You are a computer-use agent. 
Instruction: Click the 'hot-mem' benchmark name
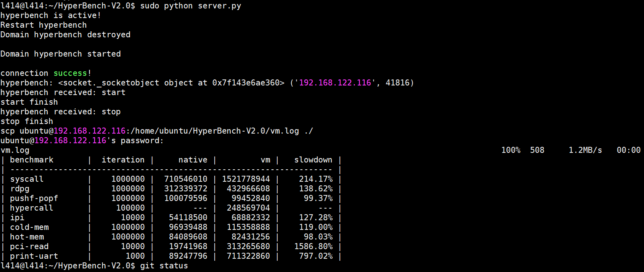coord(27,237)
